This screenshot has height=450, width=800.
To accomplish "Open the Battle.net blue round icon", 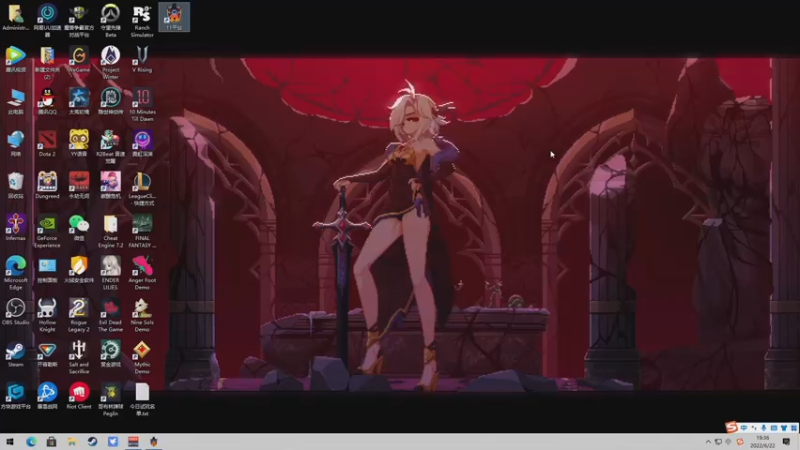I will click(47, 396).
